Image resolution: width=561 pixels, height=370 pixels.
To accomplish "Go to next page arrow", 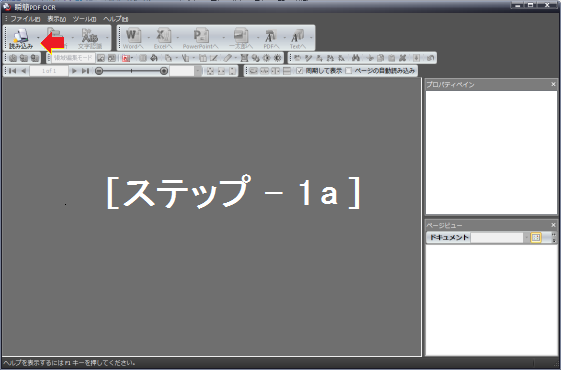I will pos(74,71).
